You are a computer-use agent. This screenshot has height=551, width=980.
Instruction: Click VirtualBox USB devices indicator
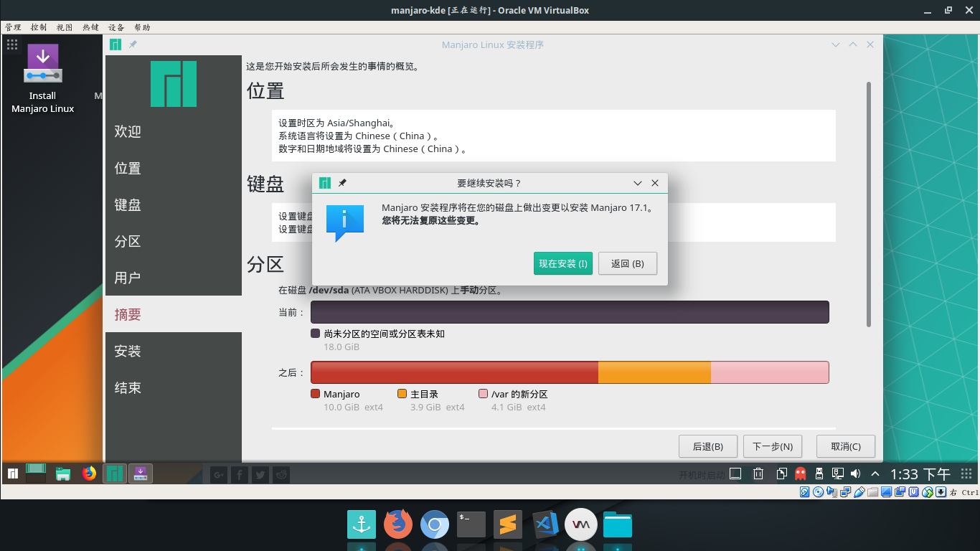tap(858, 491)
